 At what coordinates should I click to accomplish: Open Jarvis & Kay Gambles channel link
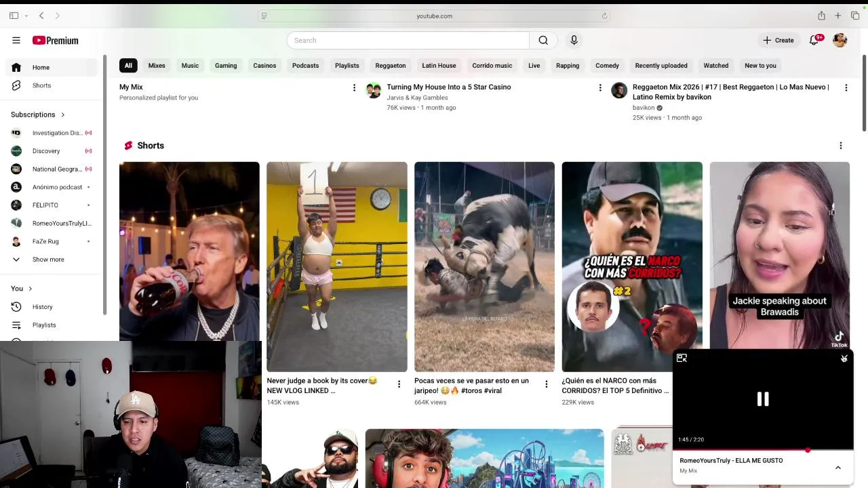[417, 98]
